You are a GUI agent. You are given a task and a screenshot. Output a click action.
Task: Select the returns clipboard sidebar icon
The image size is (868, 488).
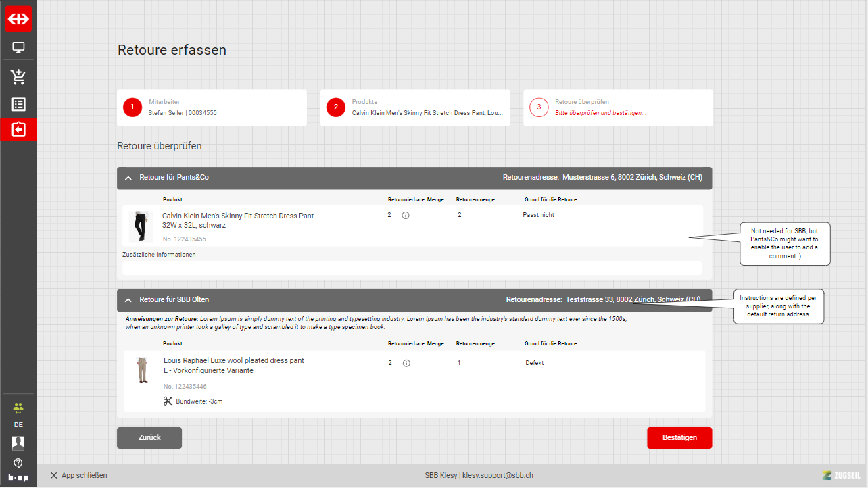click(x=18, y=129)
